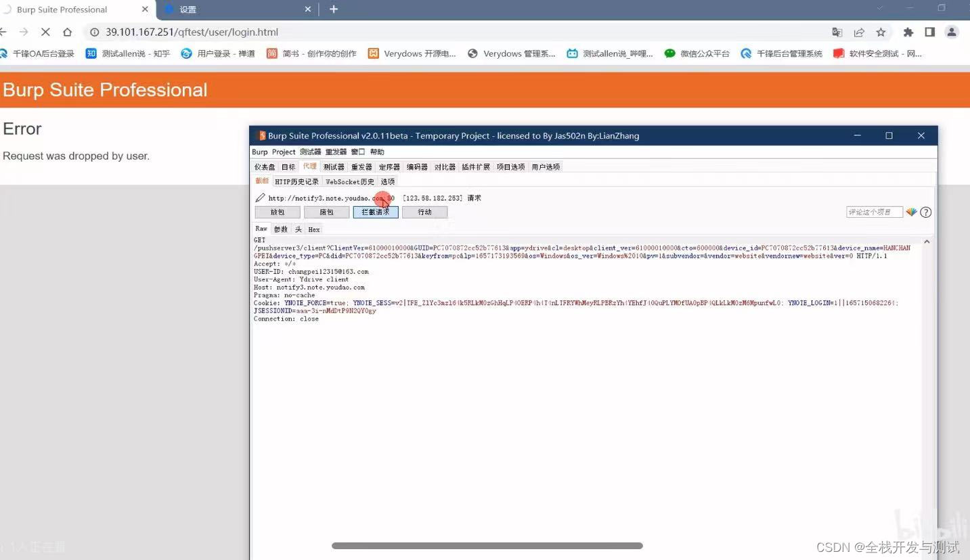Click the browser home icon
The width and height of the screenshot is (970, 560).
pos(67,32)
